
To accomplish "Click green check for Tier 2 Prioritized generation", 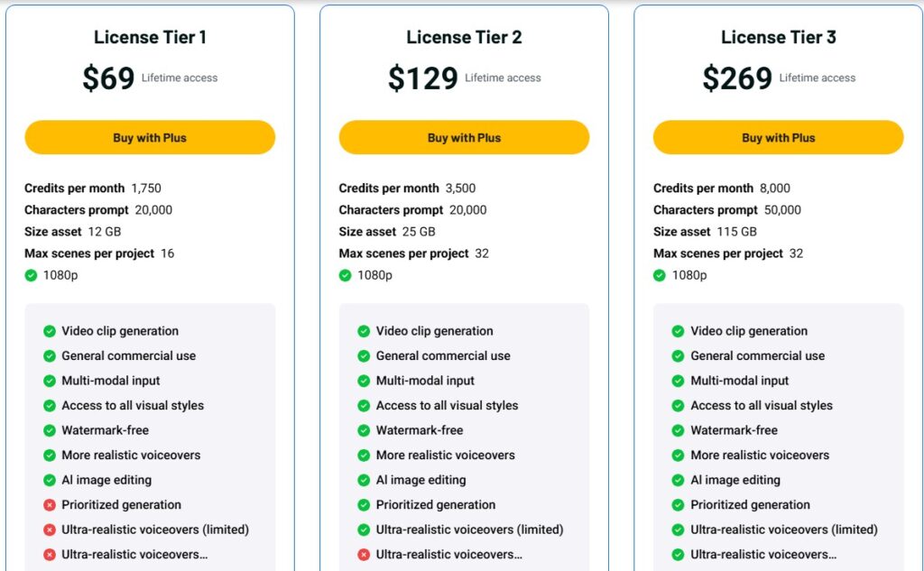I will pos(364,505).
